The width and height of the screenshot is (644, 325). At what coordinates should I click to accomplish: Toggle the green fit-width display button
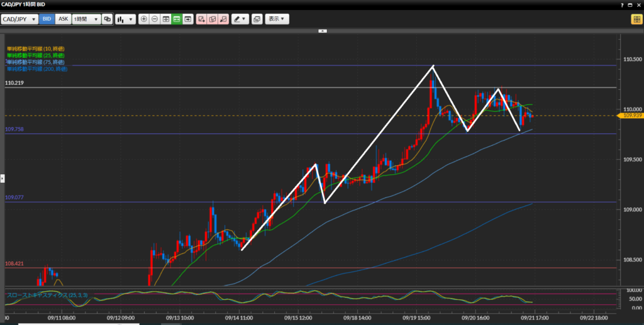pos(177,19)
